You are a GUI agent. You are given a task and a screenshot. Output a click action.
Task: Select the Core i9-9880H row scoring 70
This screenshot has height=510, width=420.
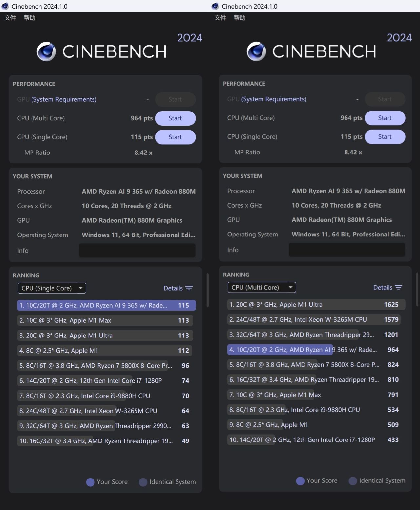pyautogui.click(x=106, y=396)
